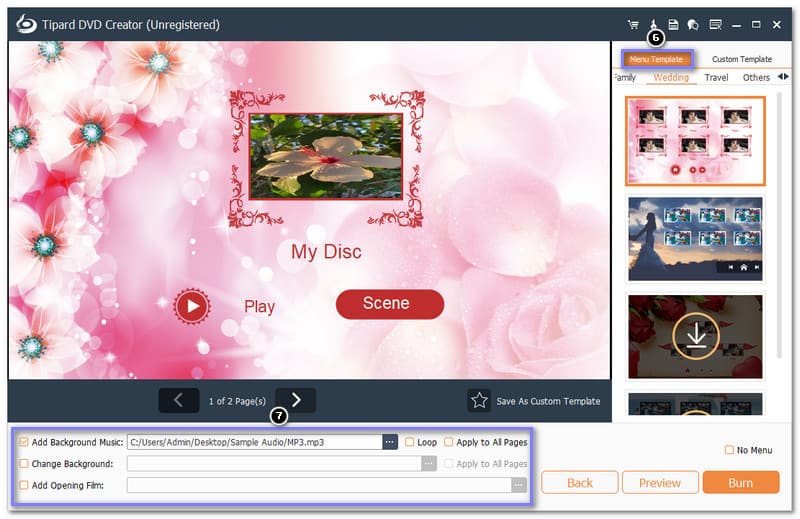800x519 pixels.
Task: Click the Play text label
Action: pyautogui.click(x=259, y=306)
